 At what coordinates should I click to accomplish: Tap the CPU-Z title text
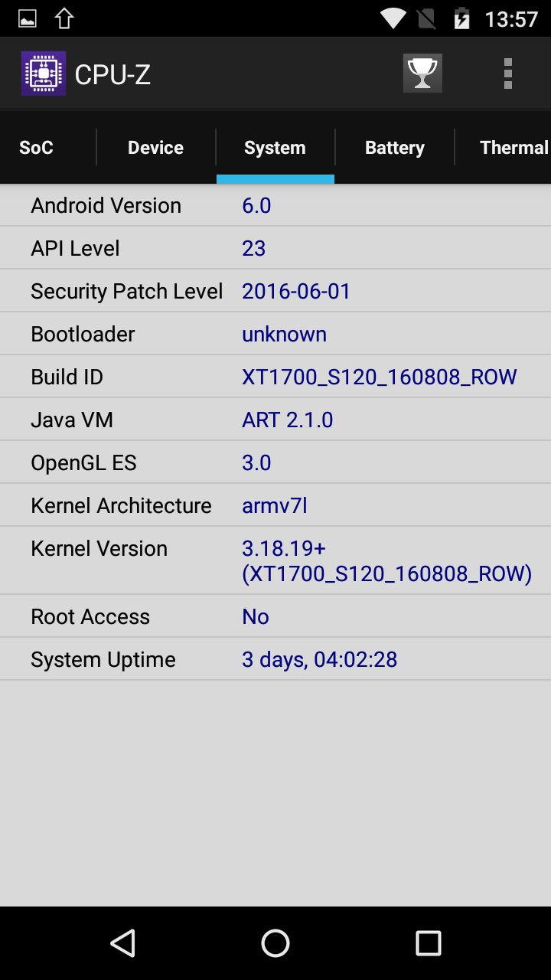112,74
